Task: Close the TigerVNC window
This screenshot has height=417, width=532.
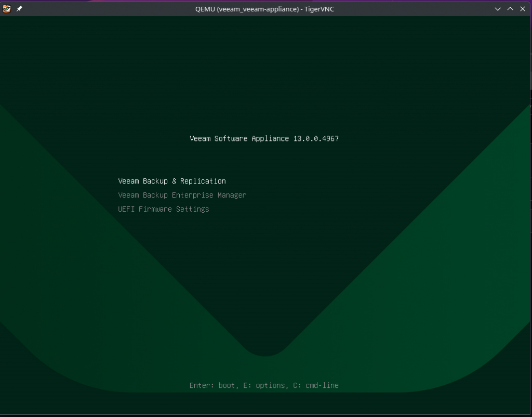Action: pos(523,9)
